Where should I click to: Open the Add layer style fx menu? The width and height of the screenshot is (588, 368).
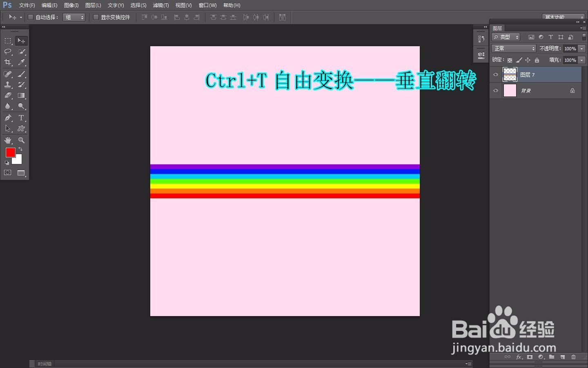519,357
